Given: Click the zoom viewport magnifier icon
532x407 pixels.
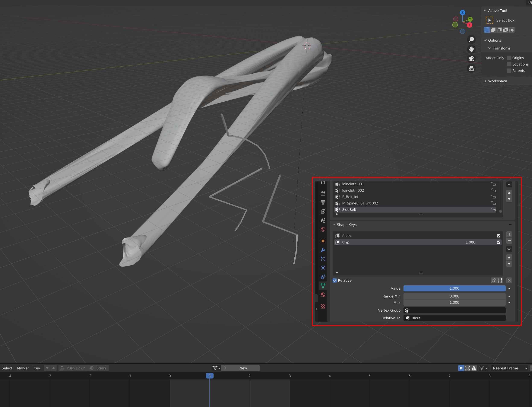Looking at the screenshot, I should pyautogui.click(x=471, y=39).
